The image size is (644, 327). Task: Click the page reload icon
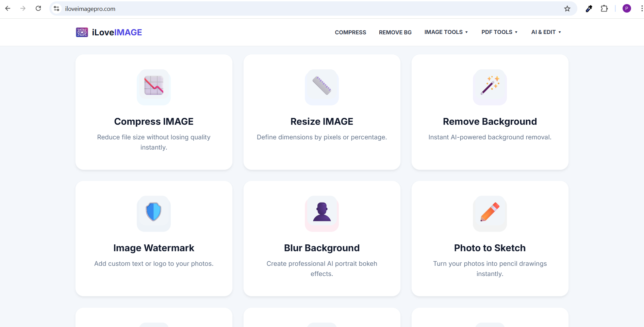(38, 8)
